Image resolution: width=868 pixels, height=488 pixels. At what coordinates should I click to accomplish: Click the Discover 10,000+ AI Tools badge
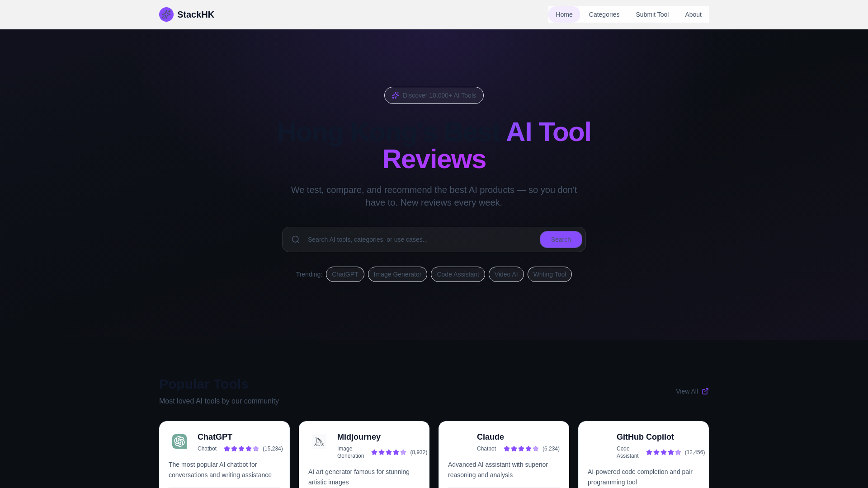point(434,95)
